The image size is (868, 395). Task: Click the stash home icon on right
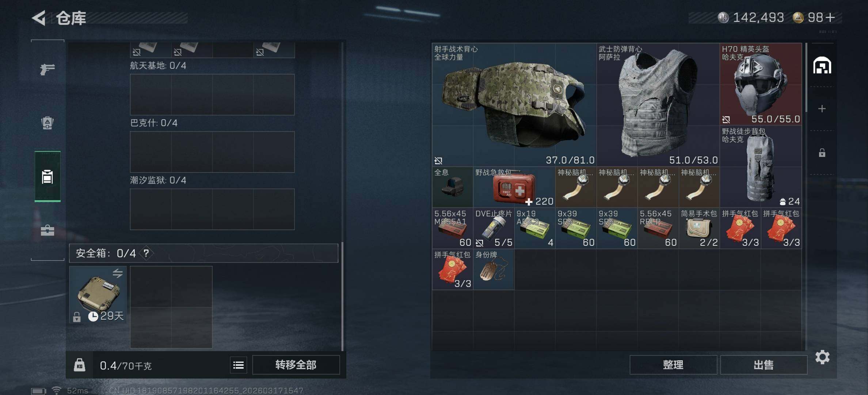[x=822, y=65]
